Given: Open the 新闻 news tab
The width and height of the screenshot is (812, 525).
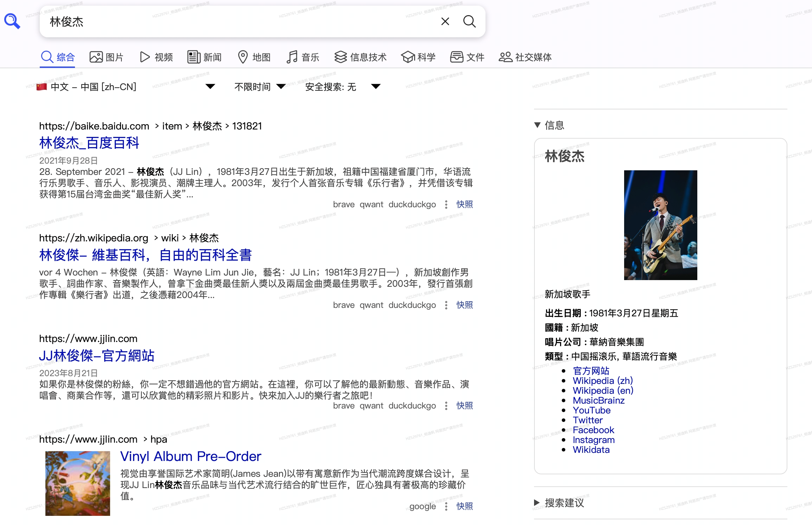Looking at the screenshot, I should click(204, 57).
